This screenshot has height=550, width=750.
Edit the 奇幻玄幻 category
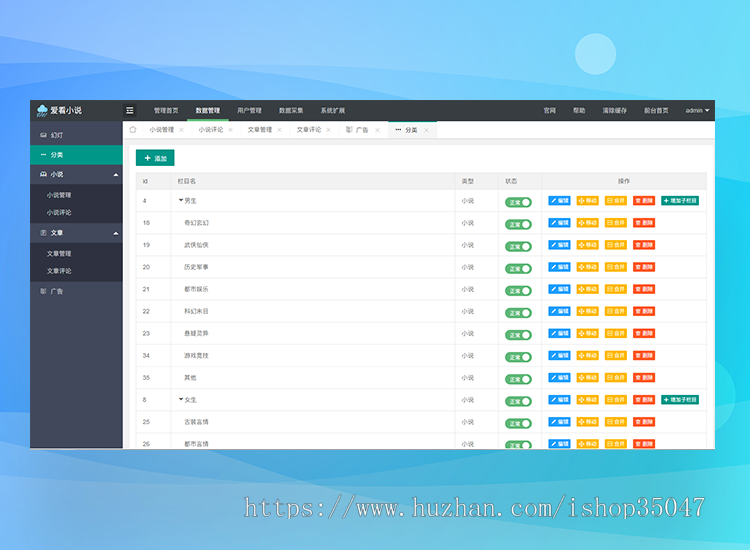click(559, 223)
